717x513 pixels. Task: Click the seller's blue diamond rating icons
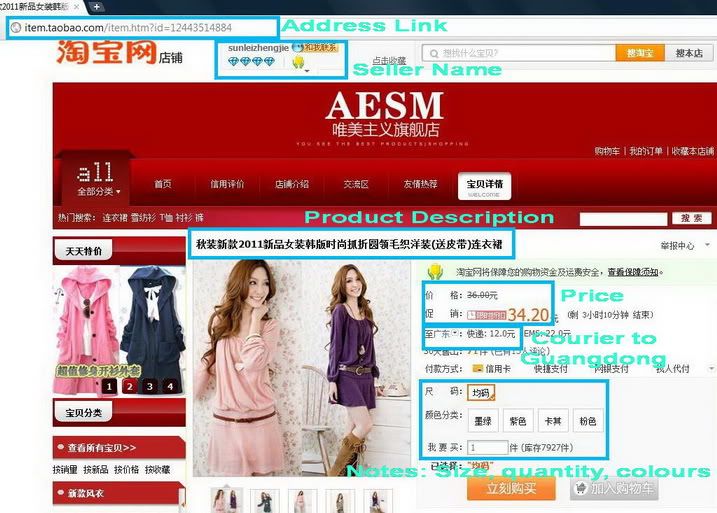pos(246,62)
